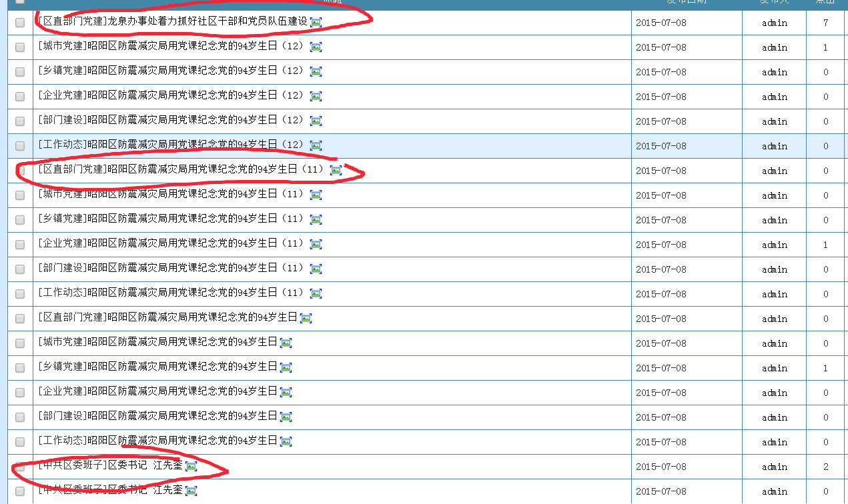Click picture icon next to 工作动态 (11) article
Viewport: 848px width, 504px height.
(x=316, y=293)
